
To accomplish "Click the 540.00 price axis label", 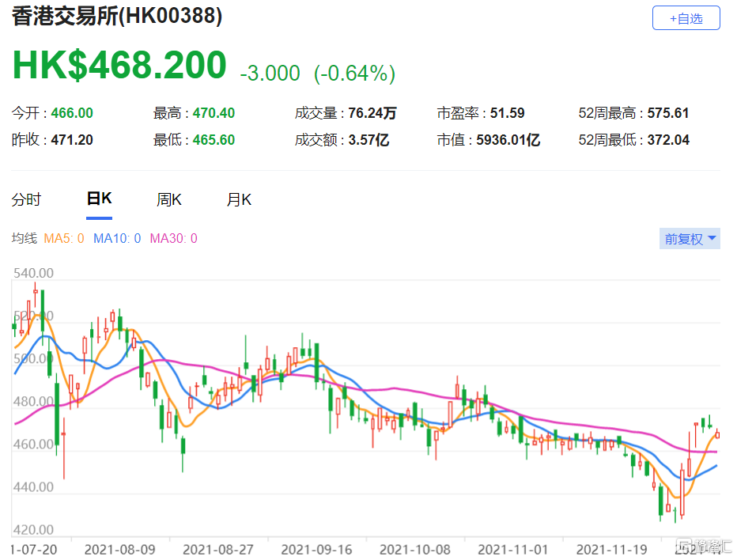I will point(33,273).
